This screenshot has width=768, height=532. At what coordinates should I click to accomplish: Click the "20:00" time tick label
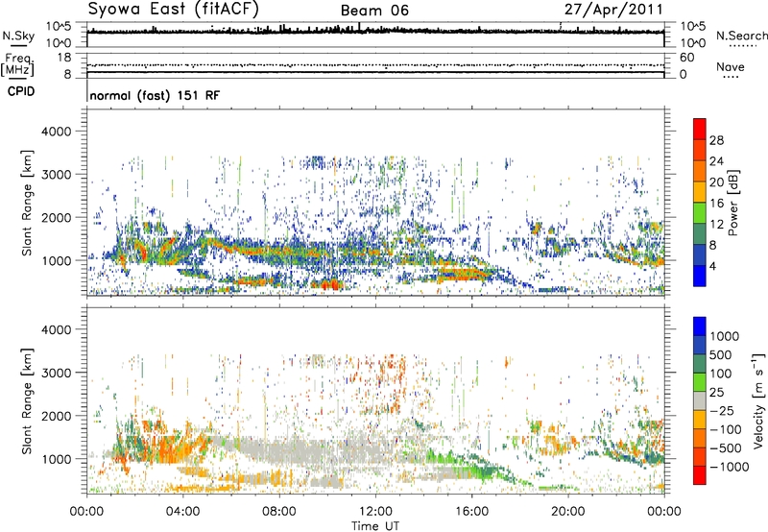click(567, 512)
